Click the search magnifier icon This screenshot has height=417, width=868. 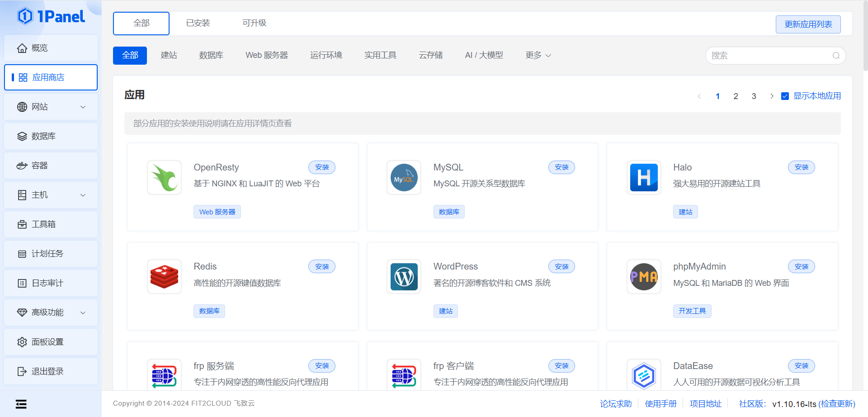836,56
